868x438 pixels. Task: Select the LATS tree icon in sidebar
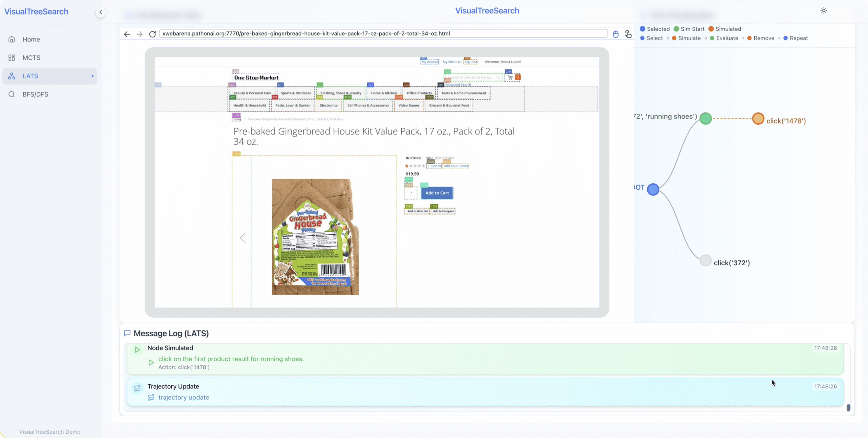(x=11, y=76)
